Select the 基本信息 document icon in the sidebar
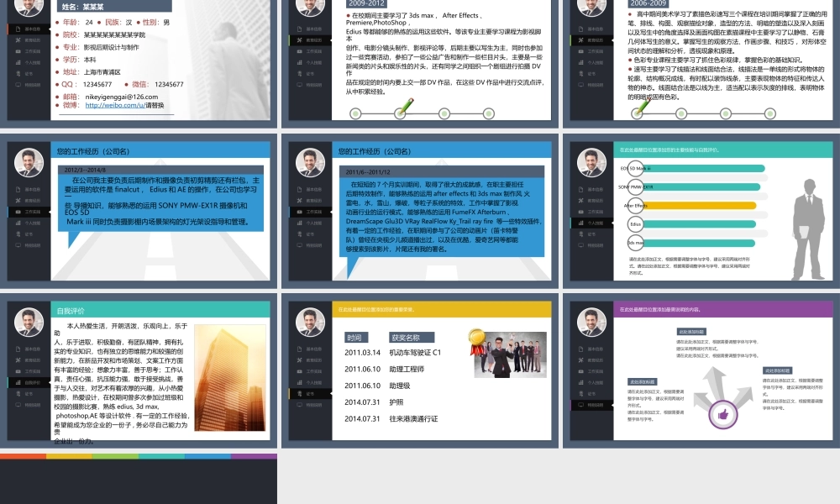840x504 pixels. [x=18, y=28]
